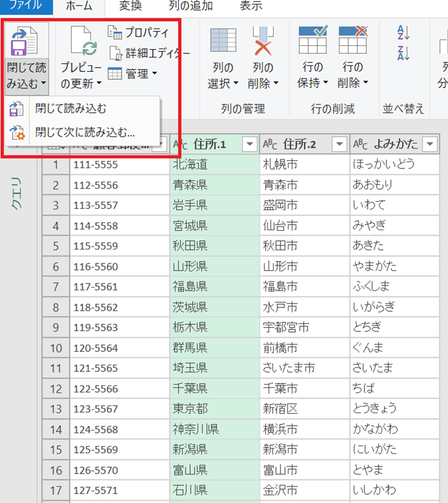Viewport: 448px width, 503px height.
Task: Sort descending with the Z-A icon
Action: pyautogui.click(x=403, y=53)
